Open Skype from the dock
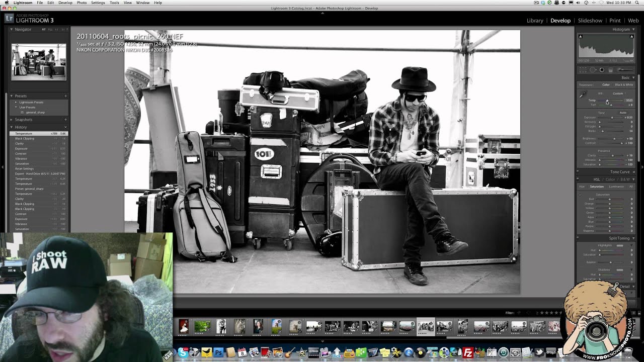The width and height of the screenshot is (644, 362). click(183, 353)
